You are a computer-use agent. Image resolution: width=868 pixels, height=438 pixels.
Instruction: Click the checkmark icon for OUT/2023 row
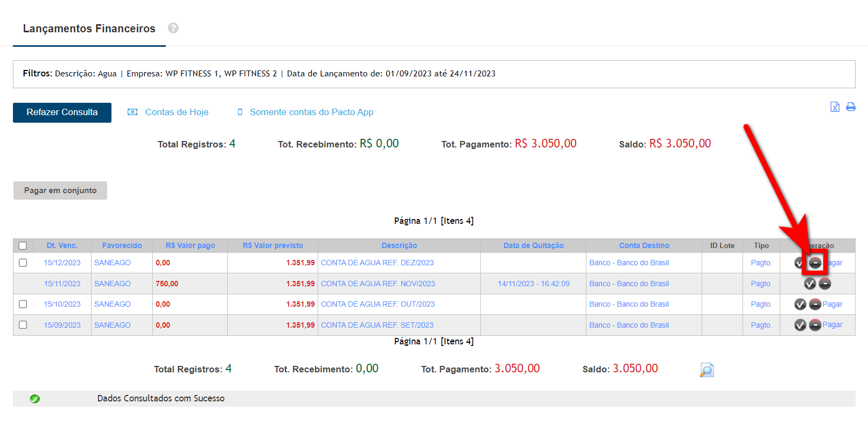pos(800,305)
